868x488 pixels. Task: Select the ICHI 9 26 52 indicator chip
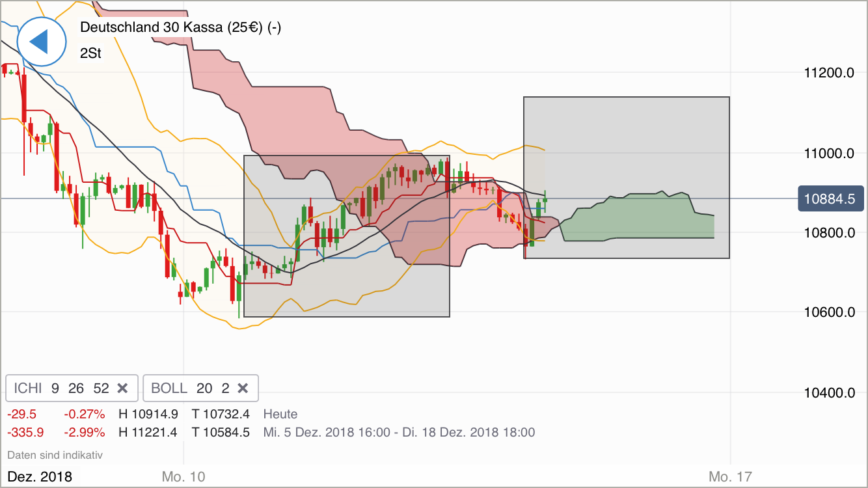59,388
